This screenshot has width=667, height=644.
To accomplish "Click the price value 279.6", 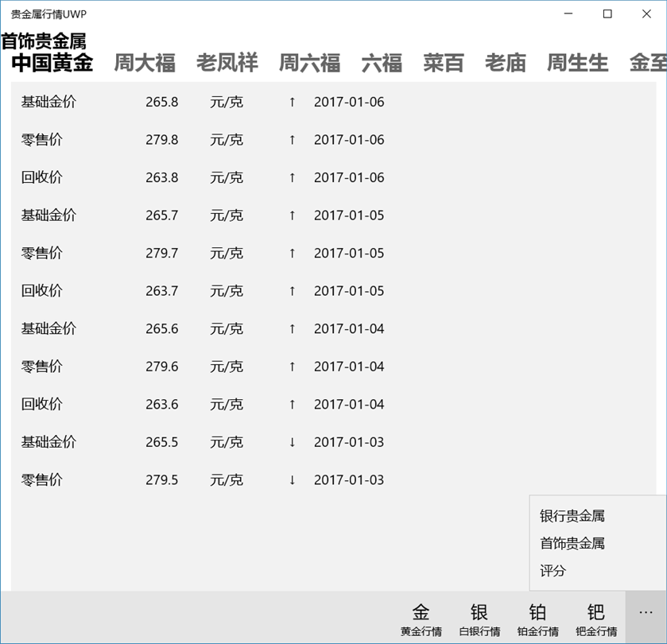I will (x=161, y=367).
